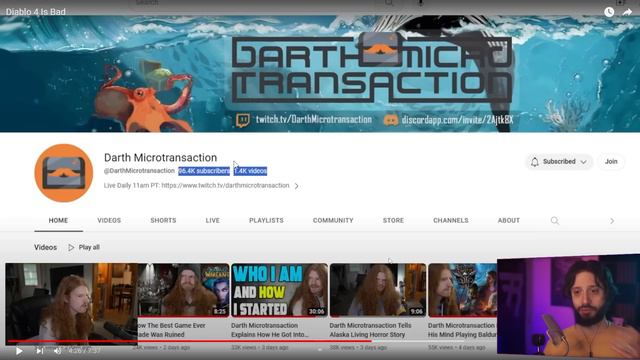Skip to next video with next button
The height and width of the screenshot is (360, 640).
[x=40, y=351]
